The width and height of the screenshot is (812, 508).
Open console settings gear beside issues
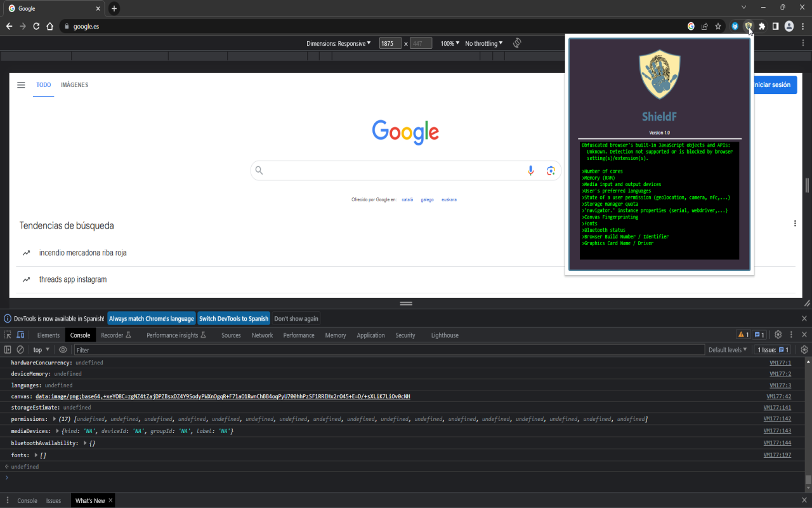point(804,350)
